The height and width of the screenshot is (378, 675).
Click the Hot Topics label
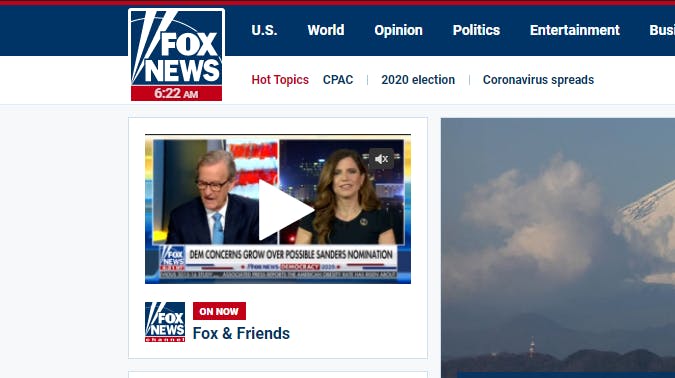[x=280, y=80]
